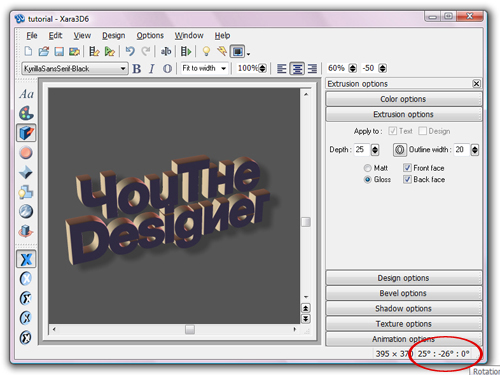Screen dimensions: 500x375
Task: Open the Shadow options tool icon
Action: pyautogui.click(x=26, y=192)
